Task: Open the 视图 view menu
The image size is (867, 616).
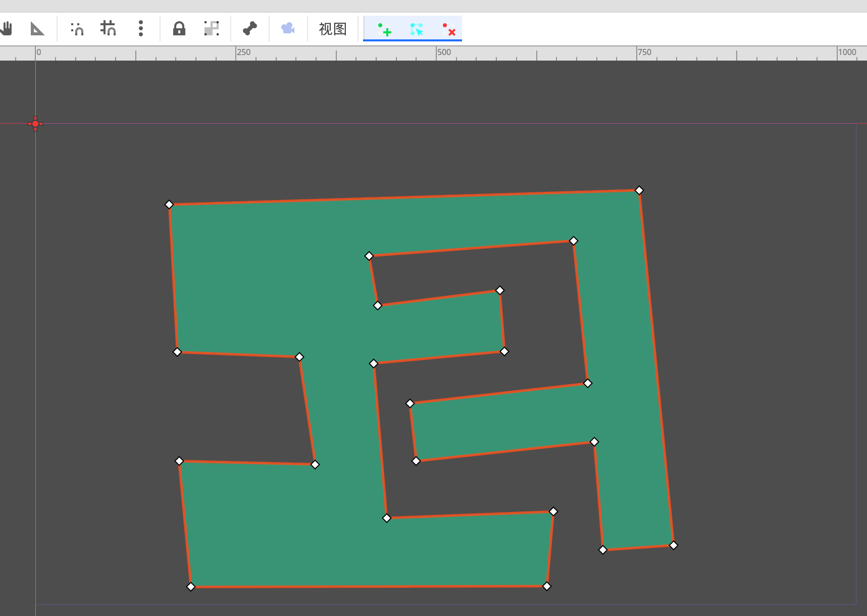Action: [x=333, y=29]
